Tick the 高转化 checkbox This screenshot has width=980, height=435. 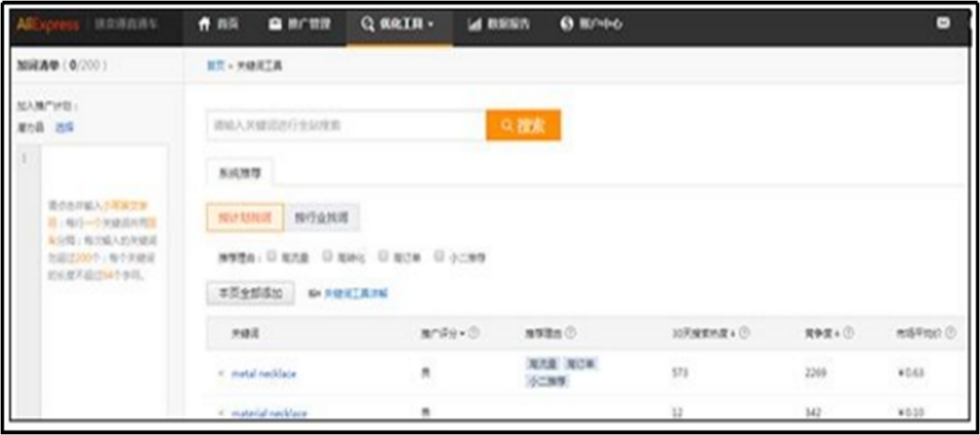coord(328,256)
